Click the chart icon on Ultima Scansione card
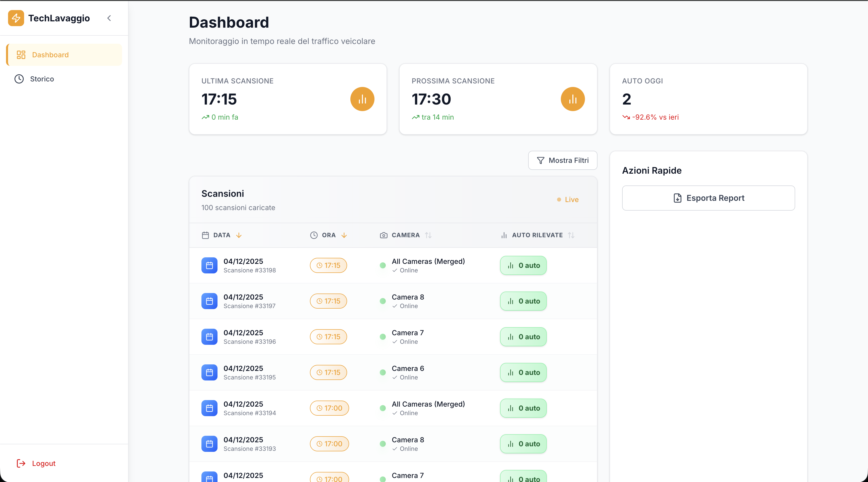This screenshot has width=868, height=482. pyautogui.click(x=362, y=99)
